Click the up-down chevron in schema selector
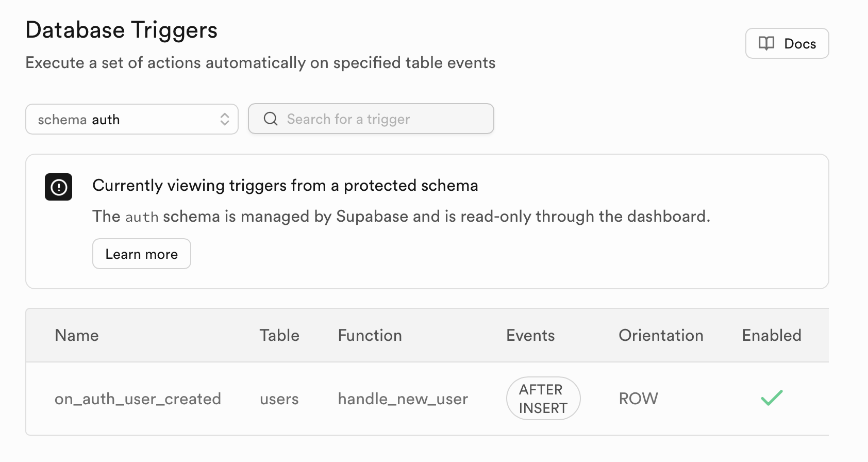868x462 pixels. pos(225,119)
